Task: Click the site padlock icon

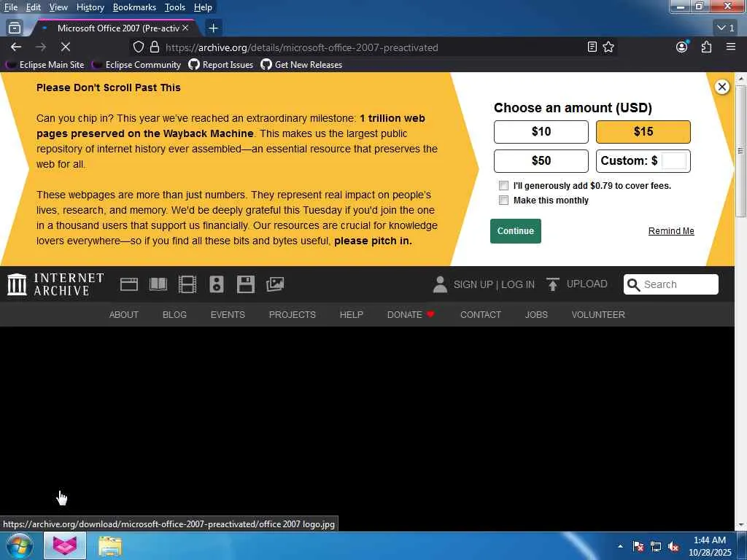Action: [x=155, y=47]
